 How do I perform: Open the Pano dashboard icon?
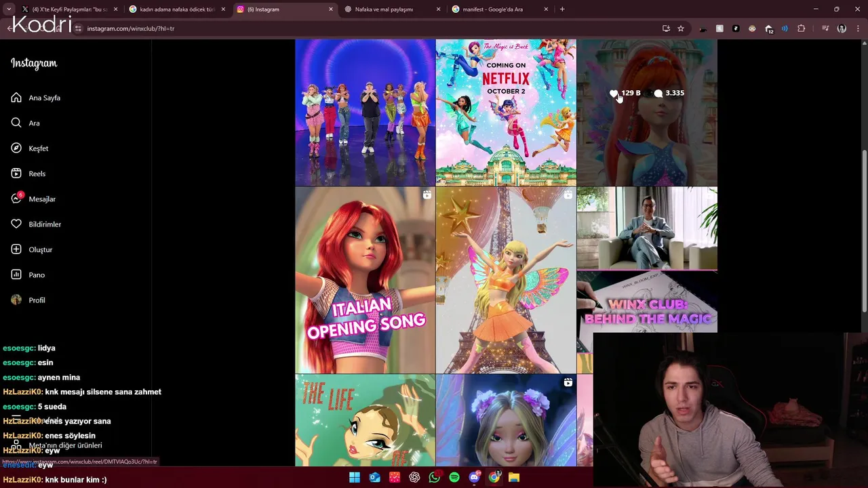click(16, 274)
